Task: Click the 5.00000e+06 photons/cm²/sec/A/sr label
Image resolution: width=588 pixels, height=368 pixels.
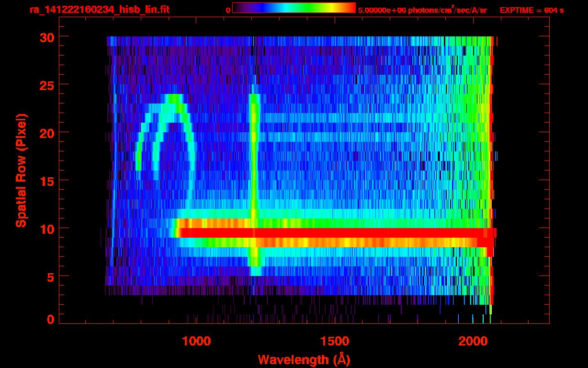Action: point(422,10)
